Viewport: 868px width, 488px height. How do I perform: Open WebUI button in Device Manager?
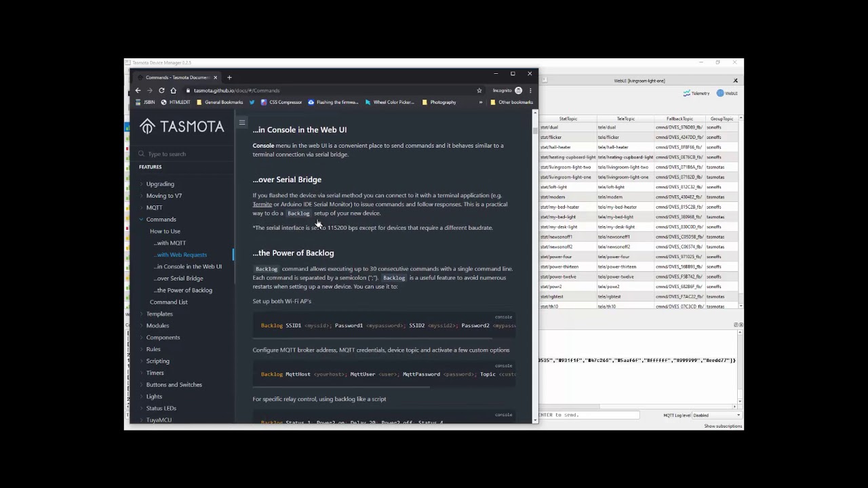[x=727, y=94]
